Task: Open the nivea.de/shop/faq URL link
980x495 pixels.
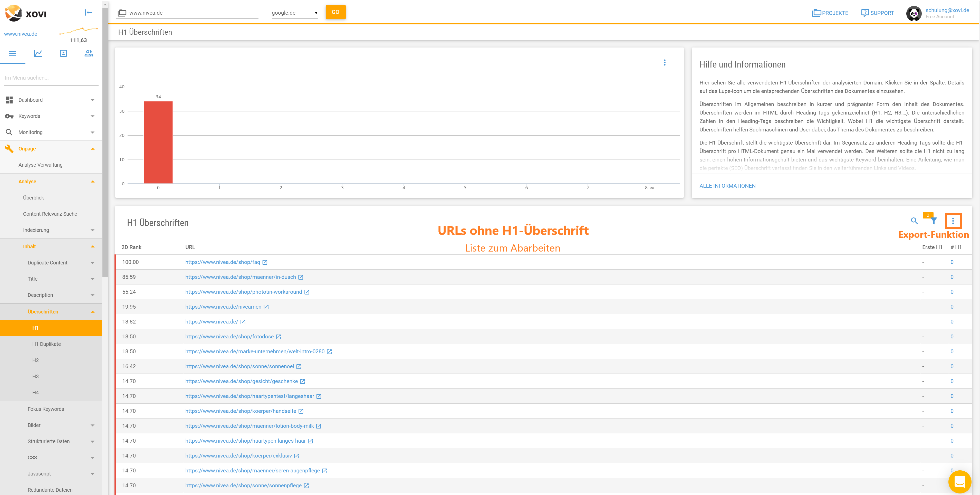Action: (223, 262)
